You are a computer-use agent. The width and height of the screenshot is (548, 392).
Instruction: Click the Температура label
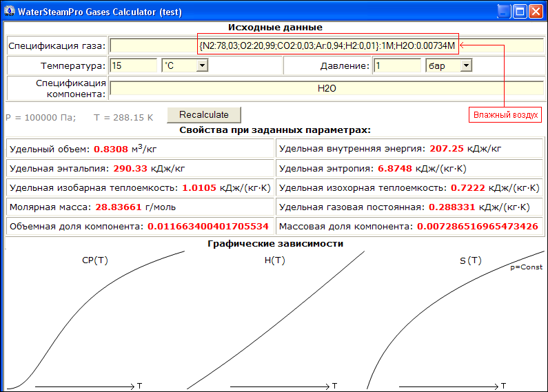tap(73, 65)
